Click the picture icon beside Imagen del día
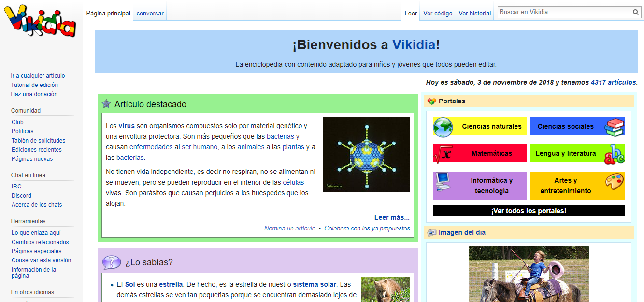Screen dimensions: 644x302 point(431,232)
